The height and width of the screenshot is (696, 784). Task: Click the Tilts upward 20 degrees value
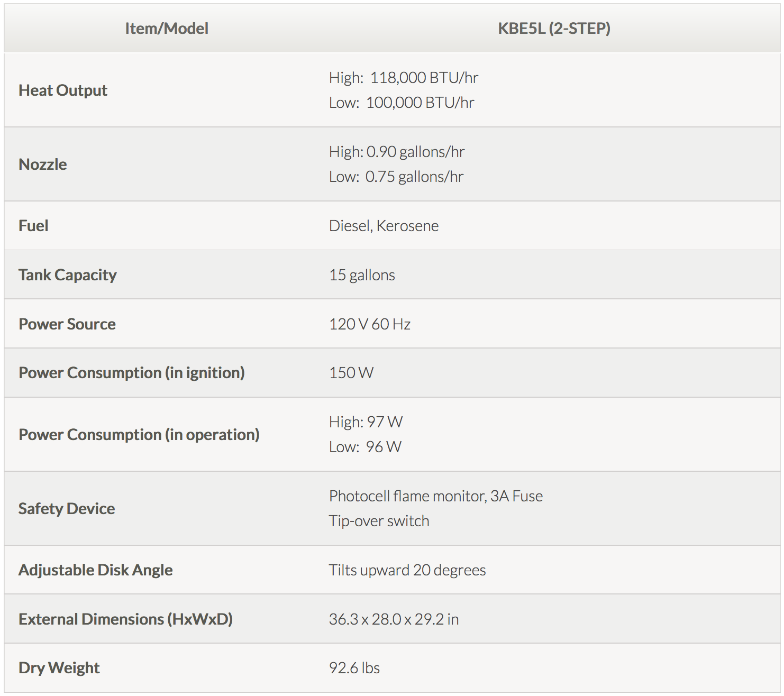[407, 570]
